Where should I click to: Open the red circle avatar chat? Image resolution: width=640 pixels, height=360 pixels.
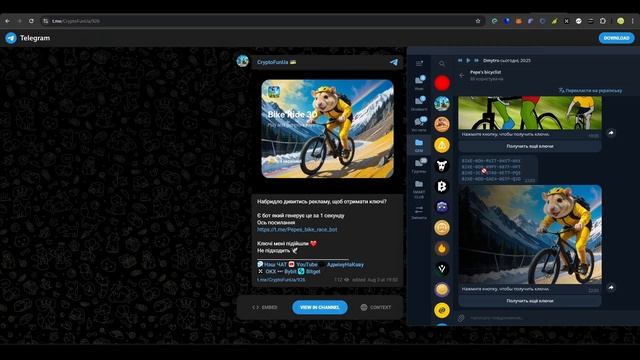(x=442, y=83)
